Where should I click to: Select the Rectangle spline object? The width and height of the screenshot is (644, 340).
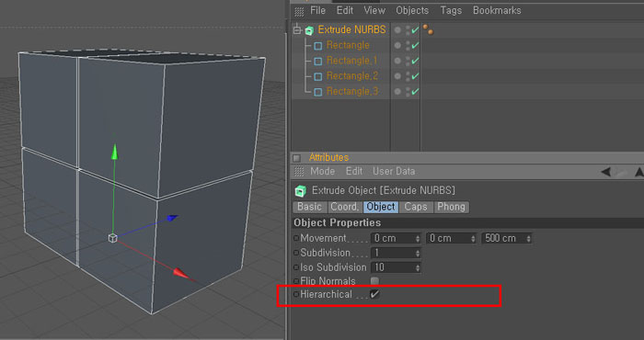coord(348,45)
